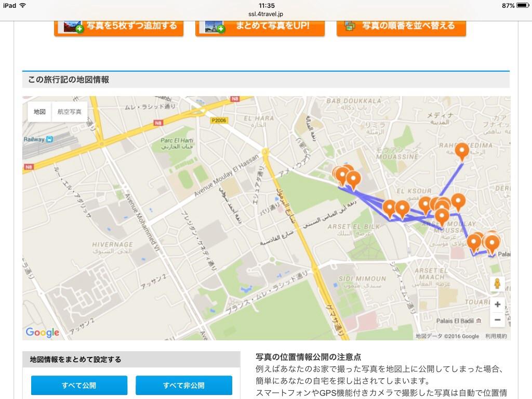
Task: Select the Palais El Badii museum icon
Action: 478,321
